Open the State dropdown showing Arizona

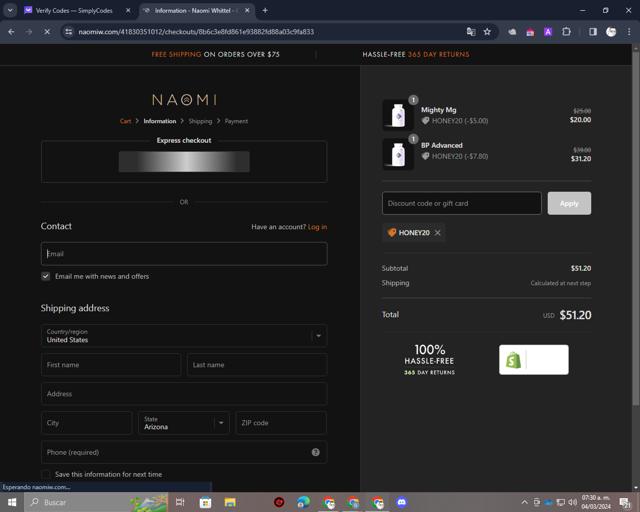[x=184, y=423]
